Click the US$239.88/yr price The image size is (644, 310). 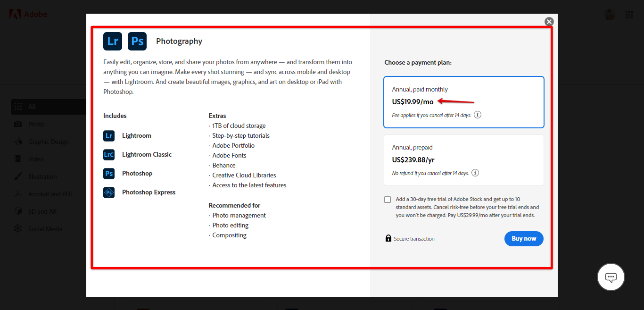[413, 160]
